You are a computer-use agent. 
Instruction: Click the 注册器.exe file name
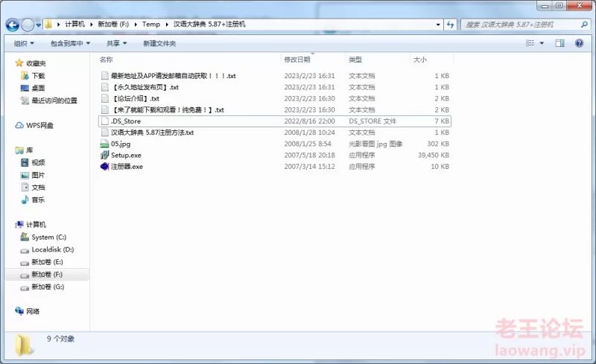pyautogui.click(x=127, y=167)
